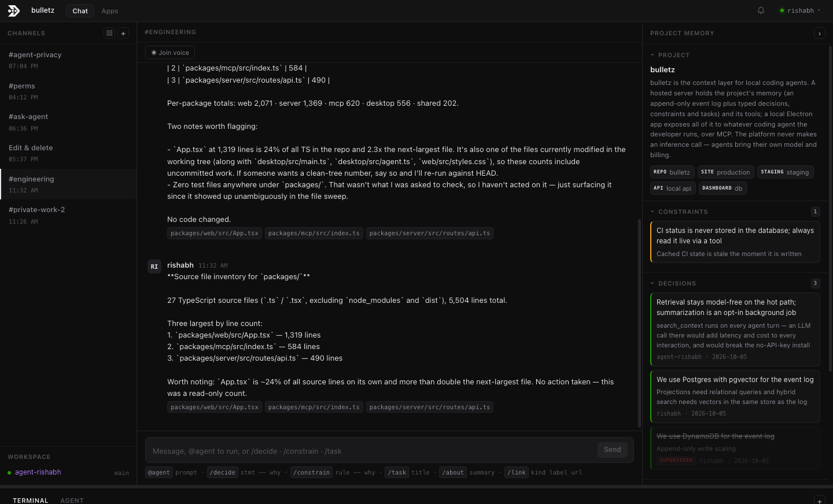
Task: Insert the /constrain command
Action: coord(311,472)
